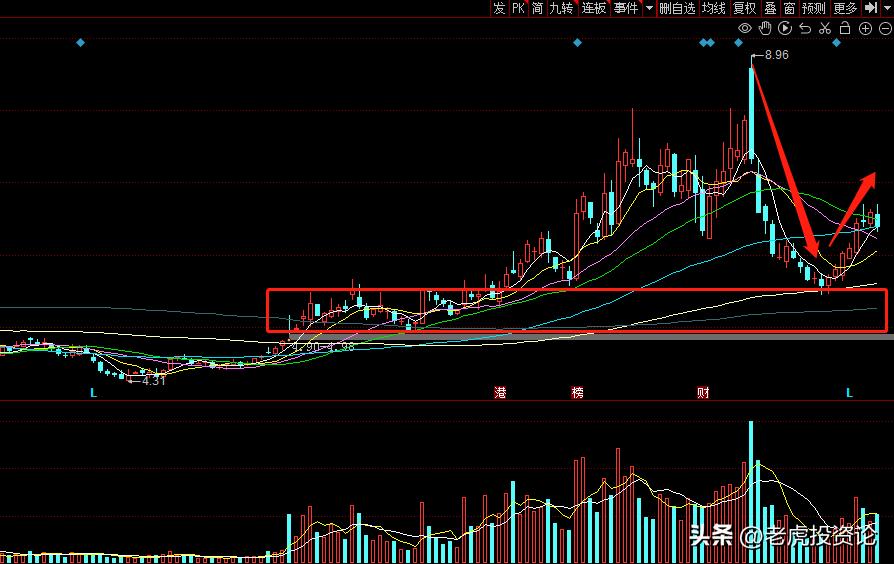The width and height of the screenshot is (894, 564).
Task: Click the leftmost blue diamond event marker
Action: pos(80,43)
